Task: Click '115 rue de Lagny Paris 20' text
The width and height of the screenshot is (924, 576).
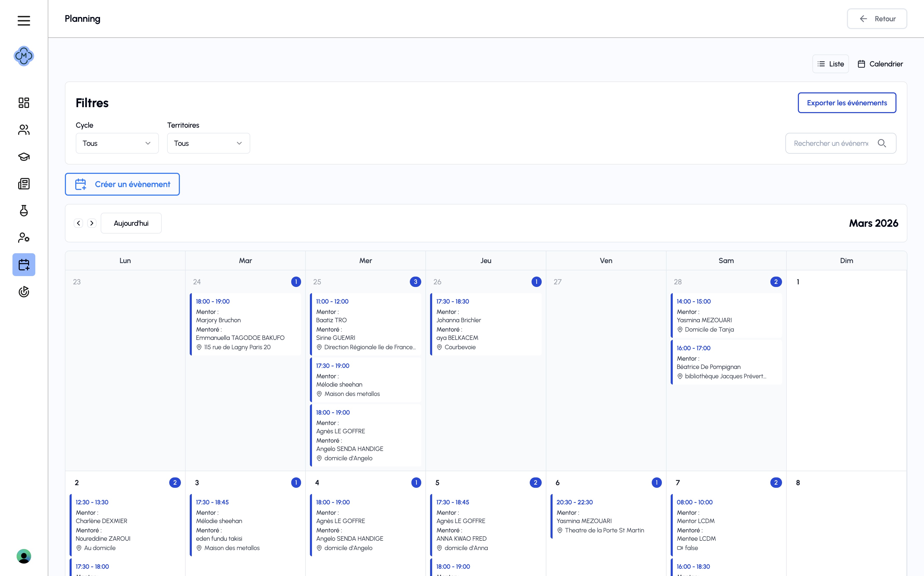Action: (x=237, y=347)
